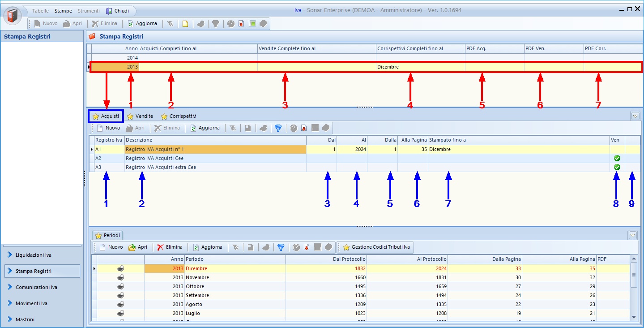
Task: Click Aggiorna refresh in the top toolbar
Action: 142,24
